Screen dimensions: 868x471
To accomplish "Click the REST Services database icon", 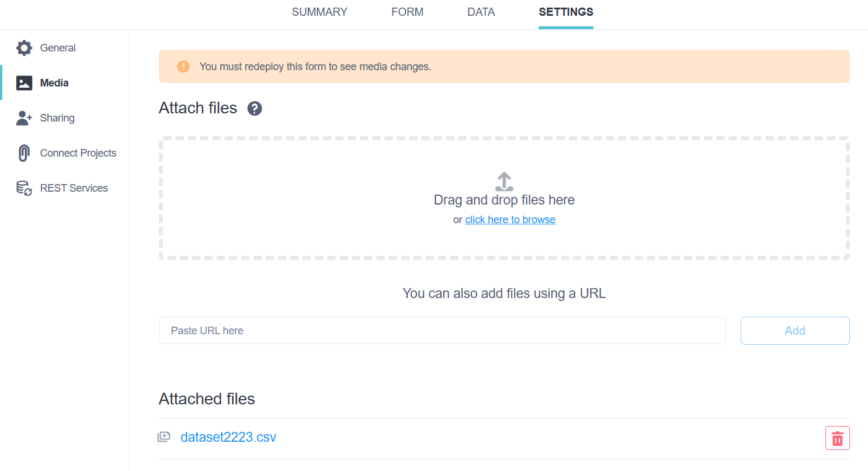I will [24, 188].
